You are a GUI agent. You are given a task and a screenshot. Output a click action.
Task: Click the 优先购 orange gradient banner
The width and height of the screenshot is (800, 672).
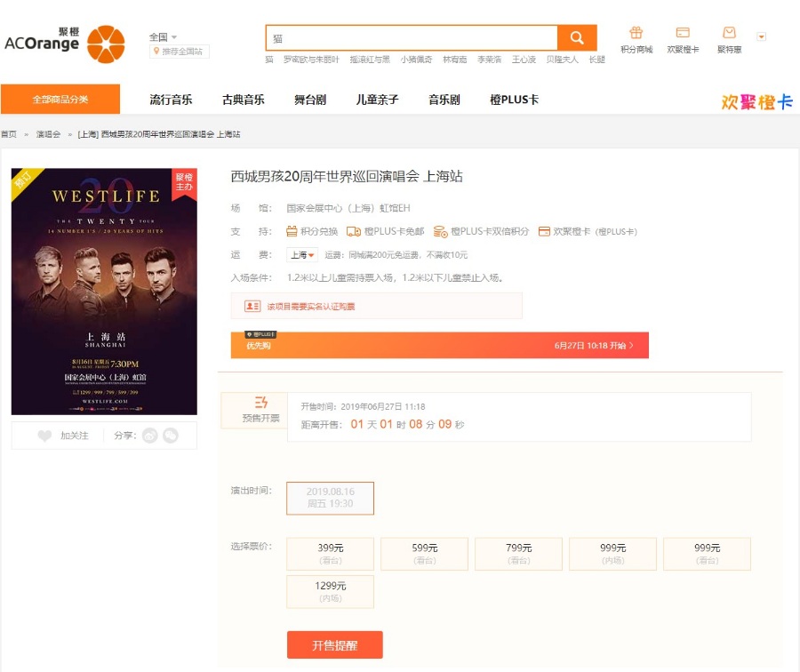point(439,346)
